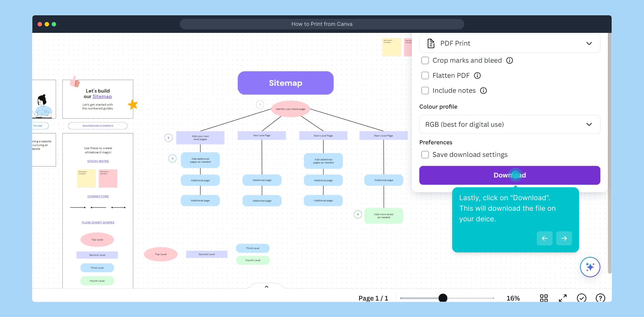Open the PDF Print file type dropdown
This screenshot has height=317, width=644.
point(509,43)
